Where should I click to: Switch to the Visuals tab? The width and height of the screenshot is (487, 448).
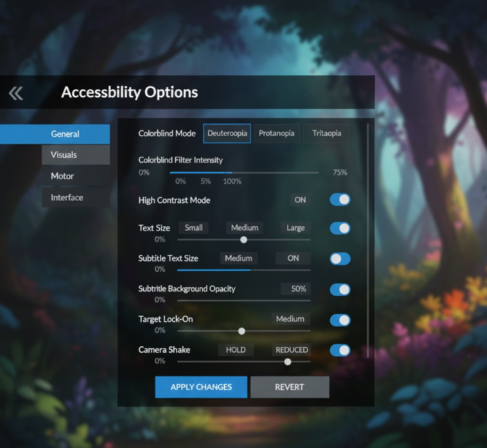[x=64, y=155]
